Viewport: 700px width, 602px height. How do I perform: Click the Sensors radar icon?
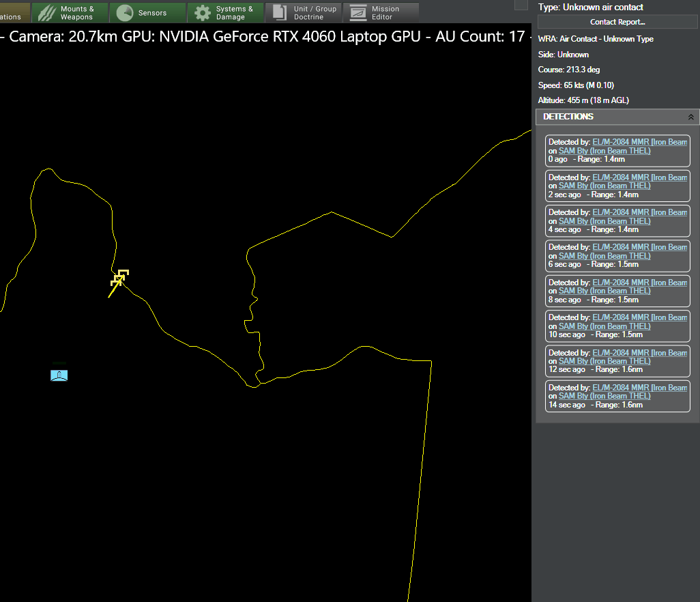point(125,13)
